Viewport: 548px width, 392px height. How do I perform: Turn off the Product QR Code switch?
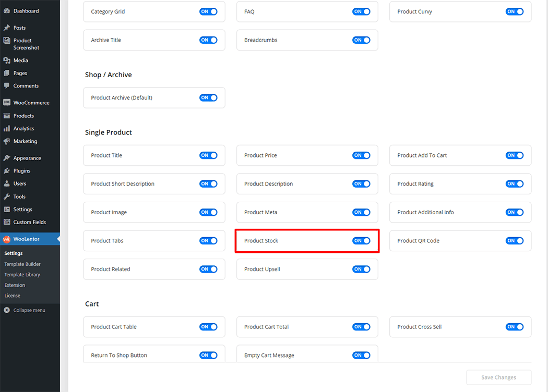514,241
